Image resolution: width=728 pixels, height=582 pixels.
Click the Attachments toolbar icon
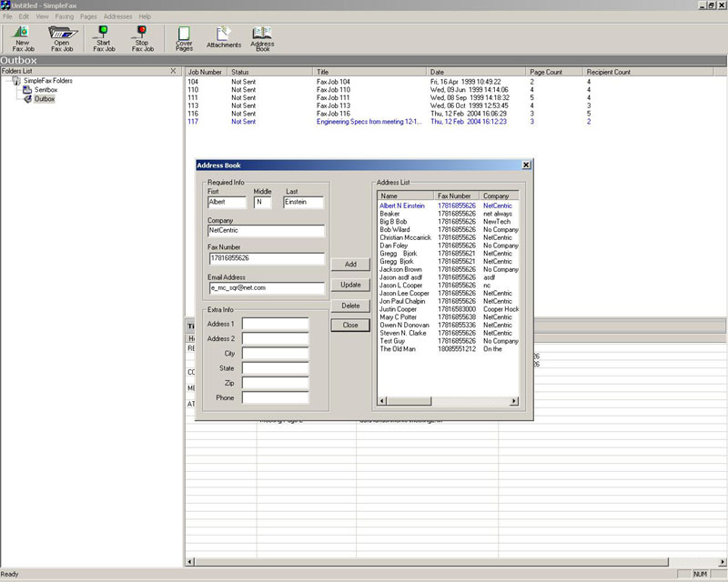pos(224,38)
